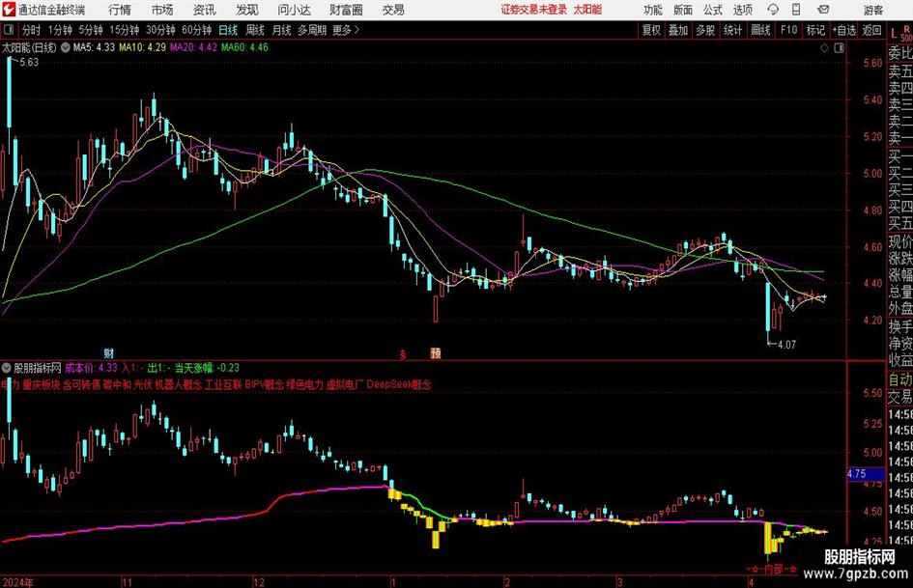This screenshot has width=913, height=588.
Task: Open the 选项 menu
Action: click(x=742, y=10)
